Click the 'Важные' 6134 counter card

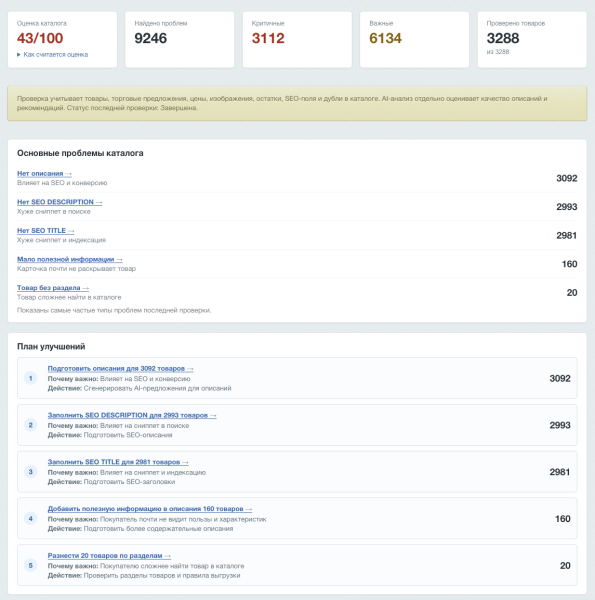[x=414, y=40]
